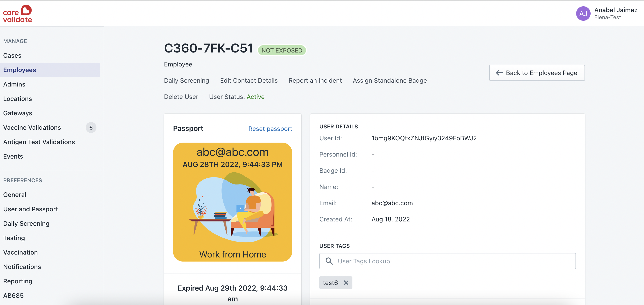Click the Vaccine Validations count badge 6

(x=91, y=127)
